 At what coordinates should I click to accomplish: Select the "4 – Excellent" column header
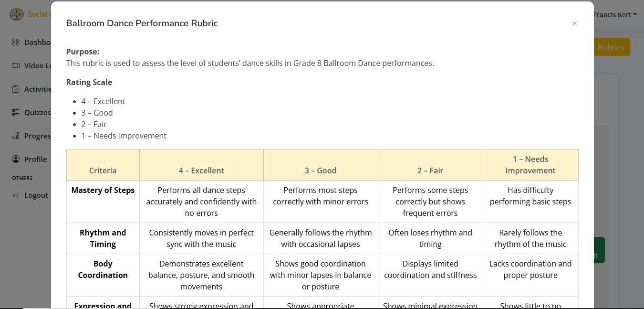(x=201, y=170)
